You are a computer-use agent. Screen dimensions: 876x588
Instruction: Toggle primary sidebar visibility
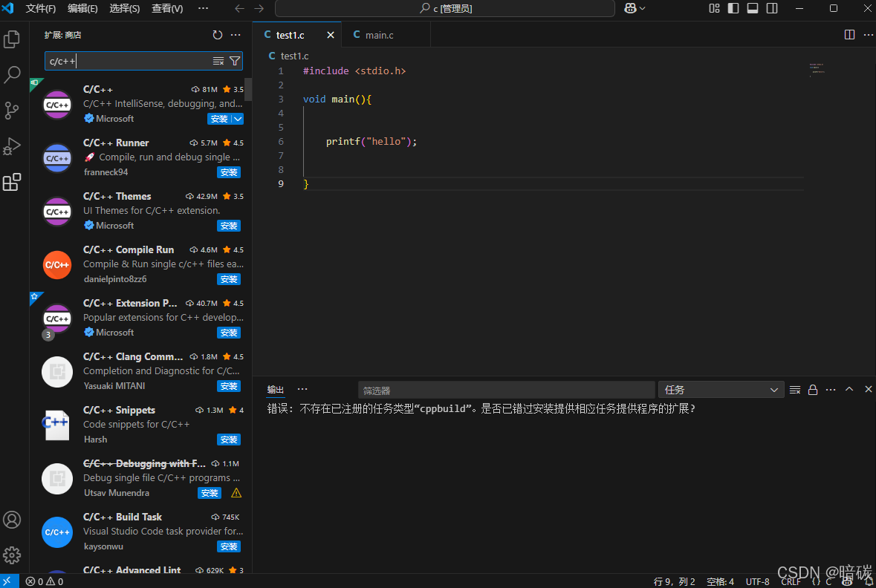733,8
